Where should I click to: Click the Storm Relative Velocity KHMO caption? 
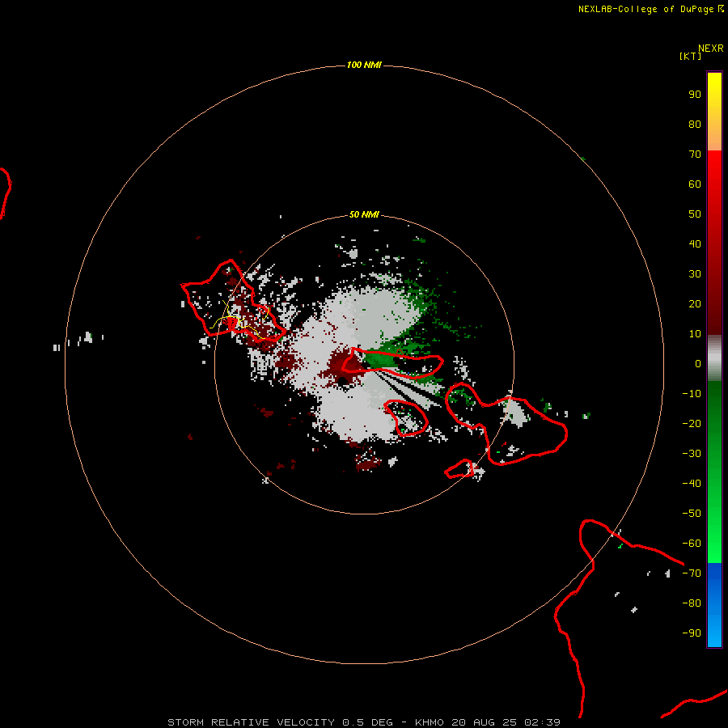(364, 722)
